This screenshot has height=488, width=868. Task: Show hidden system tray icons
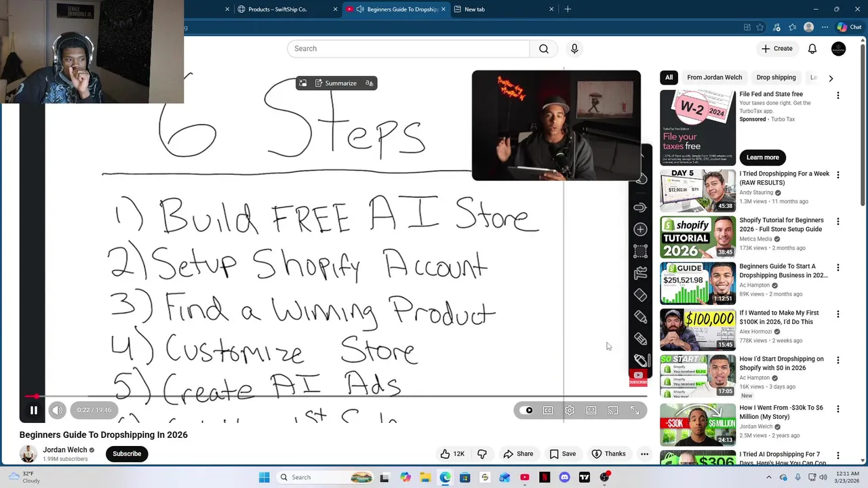(768, 478)
